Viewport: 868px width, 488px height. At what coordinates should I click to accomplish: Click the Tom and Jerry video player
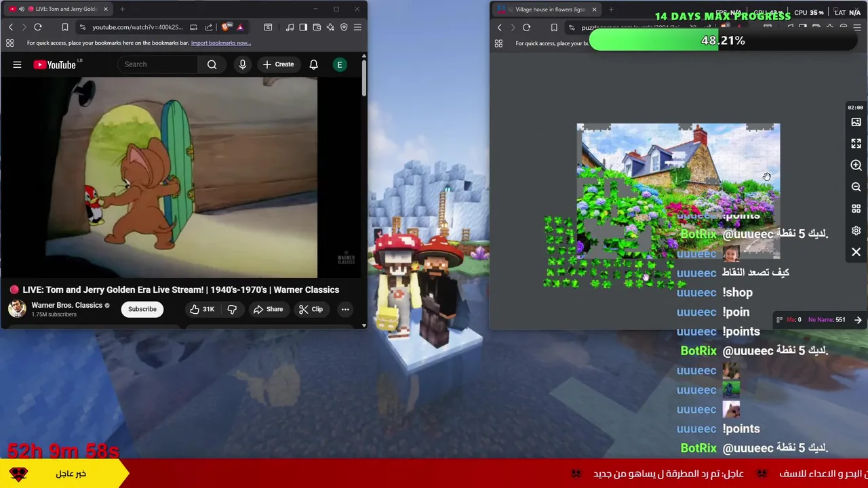[x=159, y=178]
